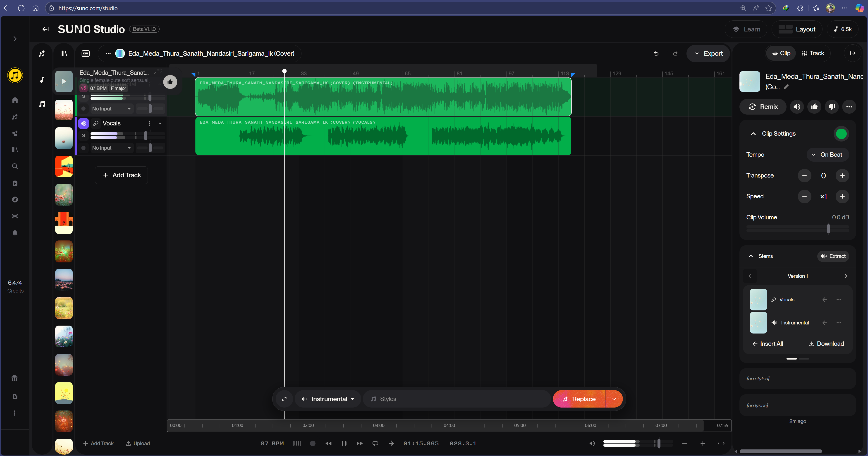The width and height of the screenshot is (868, 456).
Task: Open the project three-dot menu
Action: 108,54
